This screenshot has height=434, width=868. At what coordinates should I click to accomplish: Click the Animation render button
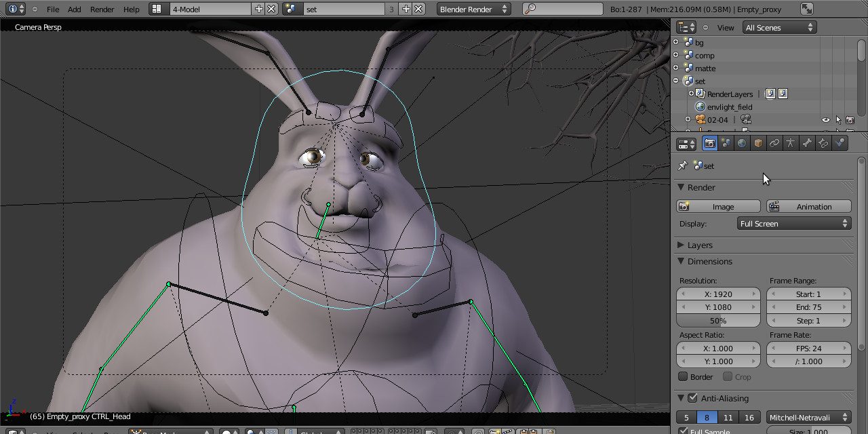pyautogui.click(x=808, y=207)
